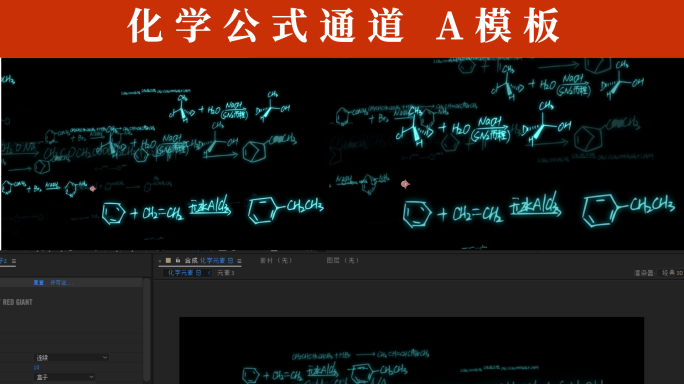
Task: Click inside the composition viewer preview
Action: point(411,350)
